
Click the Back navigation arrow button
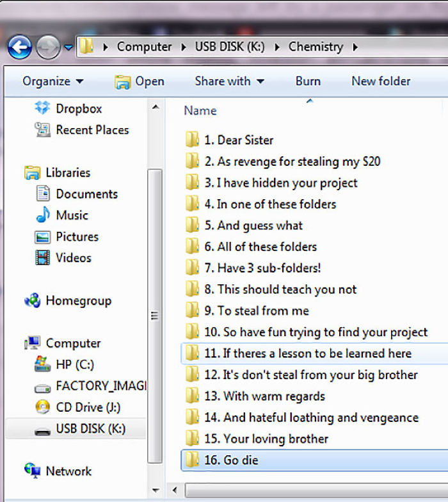[x=20, y=47]
